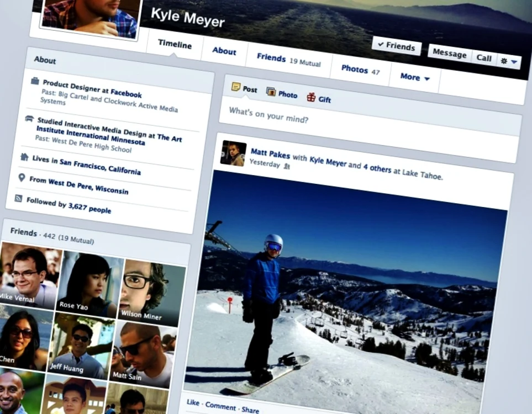532x414 pixels.
Task: Click the audience friends icon under Yesterday
Action: pos(287,166)
